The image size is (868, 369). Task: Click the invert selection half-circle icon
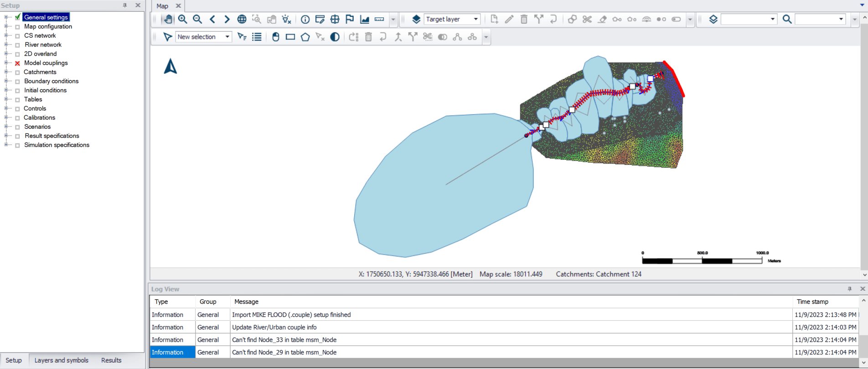[x=335, y=37]
